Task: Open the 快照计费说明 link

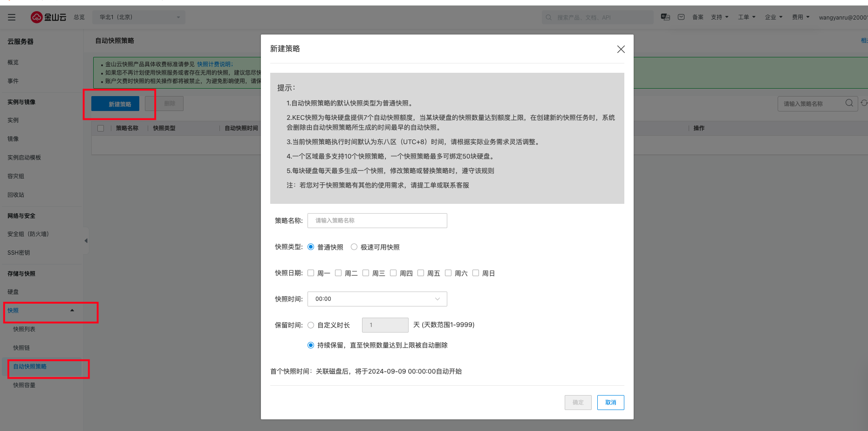Action: point(214,64)
